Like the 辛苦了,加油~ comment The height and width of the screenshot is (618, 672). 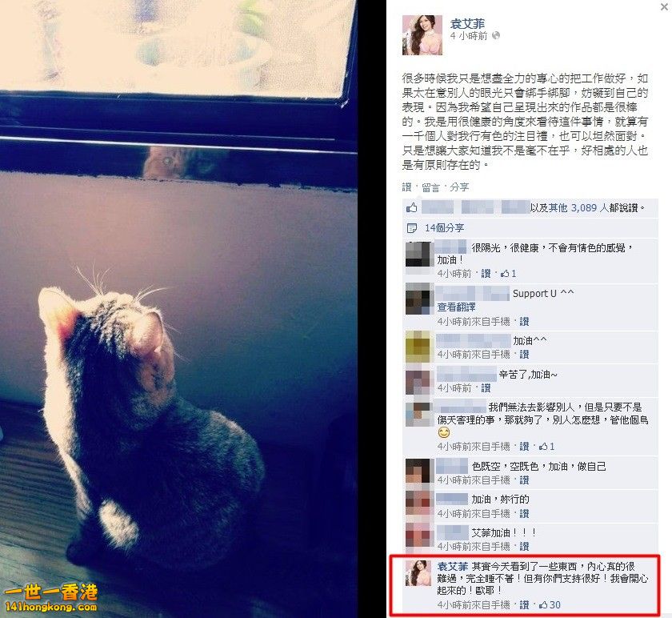click(486, 388)
